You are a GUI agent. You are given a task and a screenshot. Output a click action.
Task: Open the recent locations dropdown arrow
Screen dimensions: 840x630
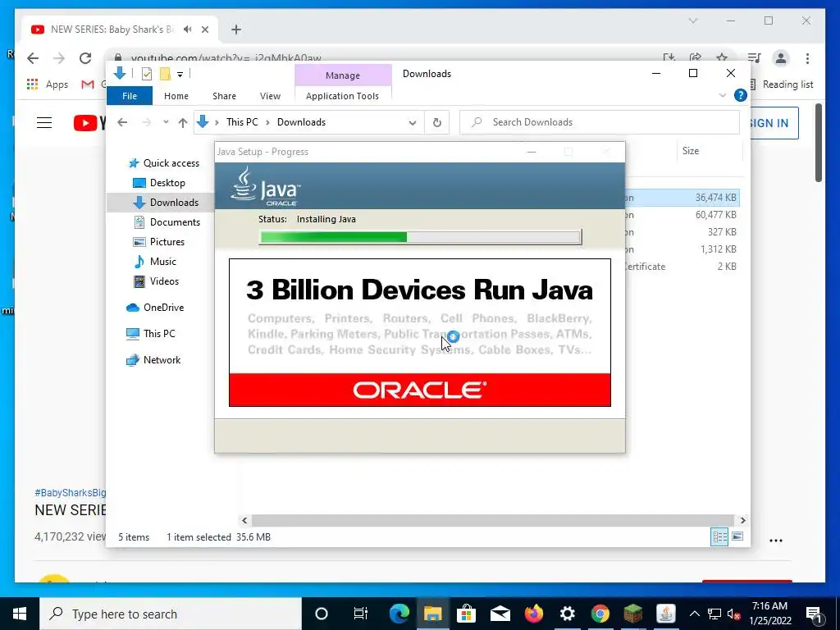pyautogui.click(x=166, y=123)
